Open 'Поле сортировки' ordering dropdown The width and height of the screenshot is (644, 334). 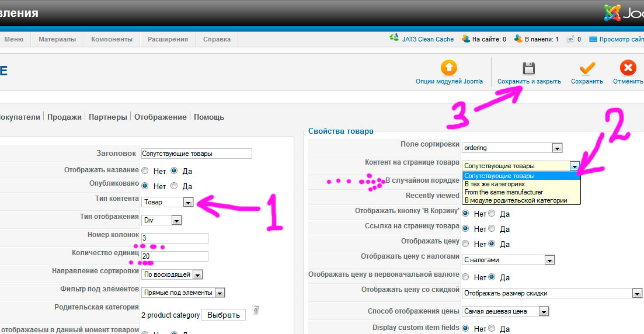click(x=512, y=148)
